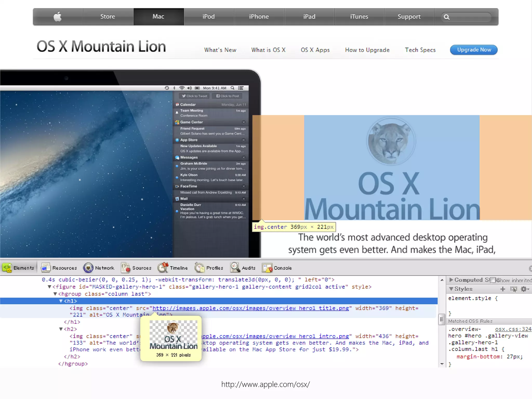Click OS X Mountain Lion page title
The width and height of the screenshot is (532, 399).
pos(101,46)
